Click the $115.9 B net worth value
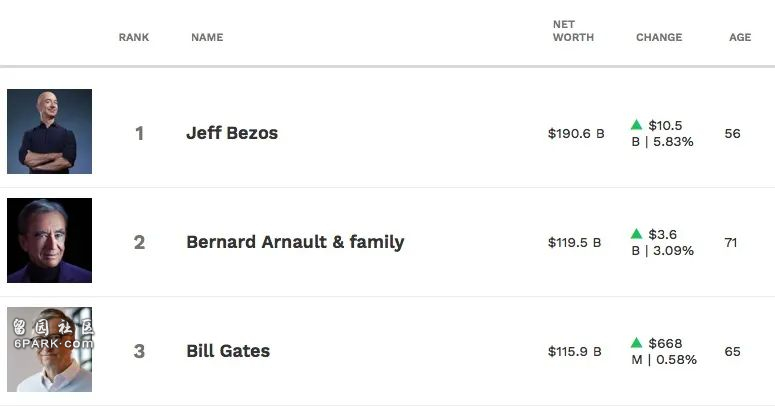 click(x=574, y=352)
